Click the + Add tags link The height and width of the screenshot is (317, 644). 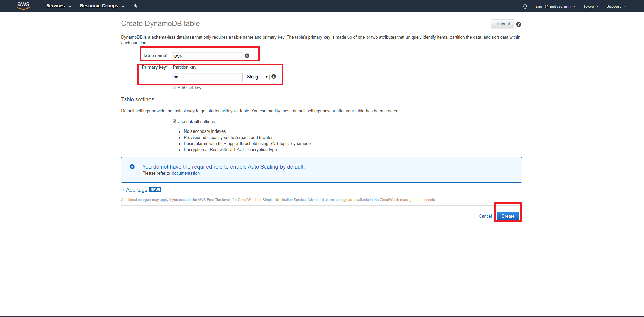[134, 190]
